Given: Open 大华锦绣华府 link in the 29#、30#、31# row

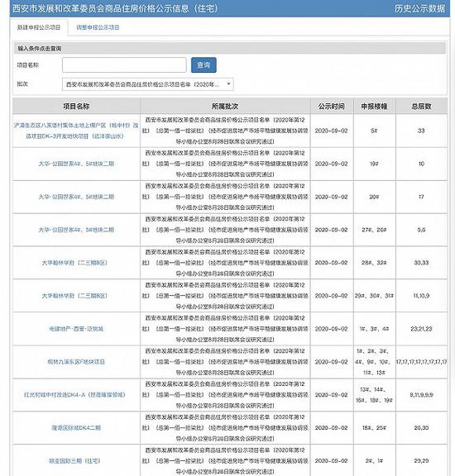Looking at the screenshot, I should click(x=74, y=296).
